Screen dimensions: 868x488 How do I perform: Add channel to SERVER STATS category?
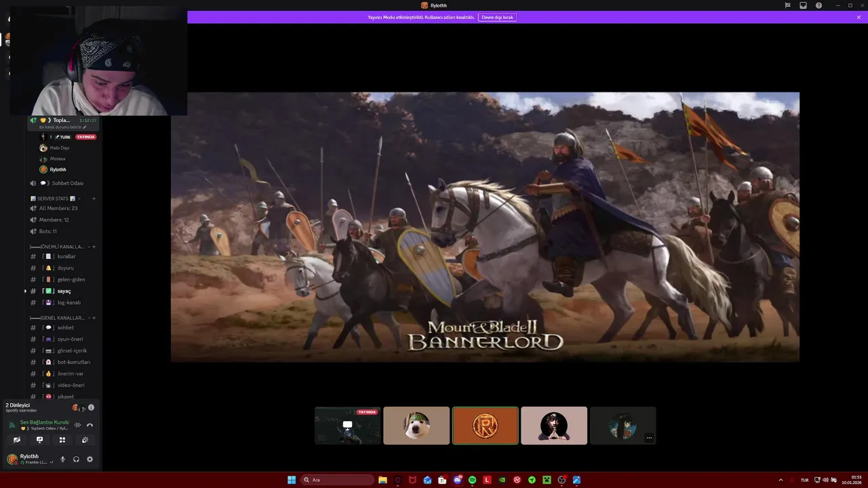(94, 199)
